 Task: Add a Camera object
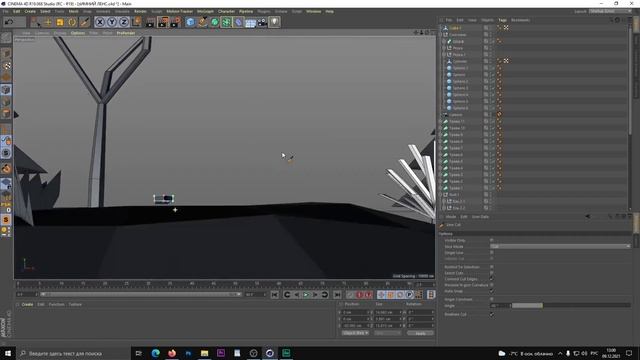tap(262, 22)
